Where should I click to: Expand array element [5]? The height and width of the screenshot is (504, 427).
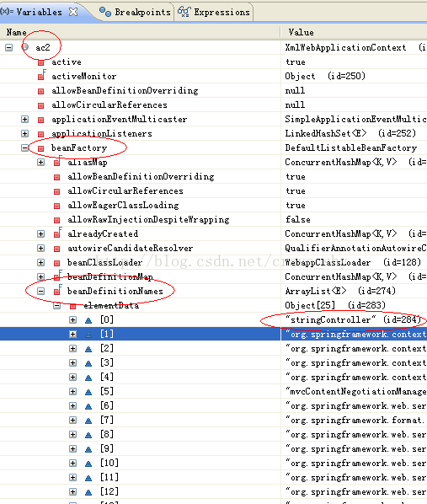pos(73,392)
